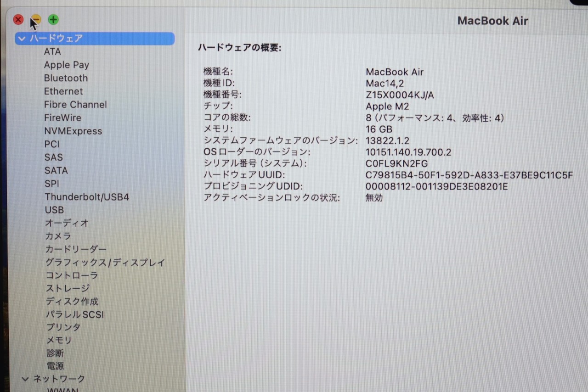Select the ハードウェア category row
588x392 pixels.
[x=95, y=39]
